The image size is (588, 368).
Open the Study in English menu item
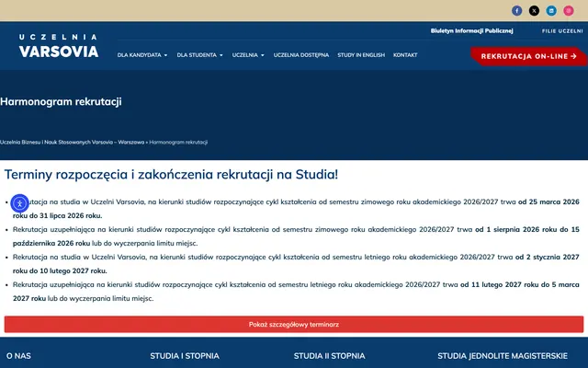point(361,55)
